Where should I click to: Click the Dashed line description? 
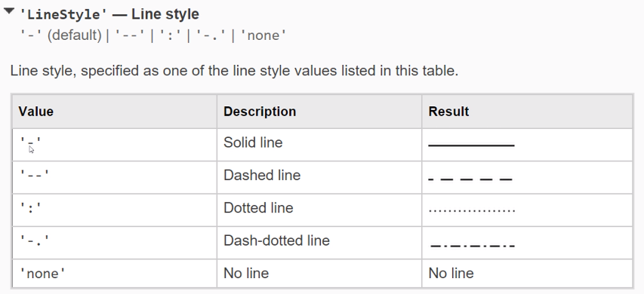pyautogui.click(x=262, y=176)
